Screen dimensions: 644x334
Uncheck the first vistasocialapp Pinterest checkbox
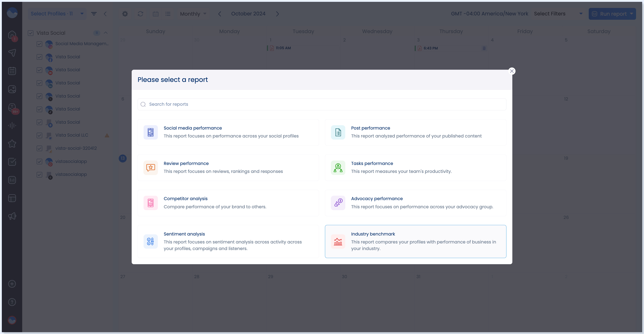39,162
